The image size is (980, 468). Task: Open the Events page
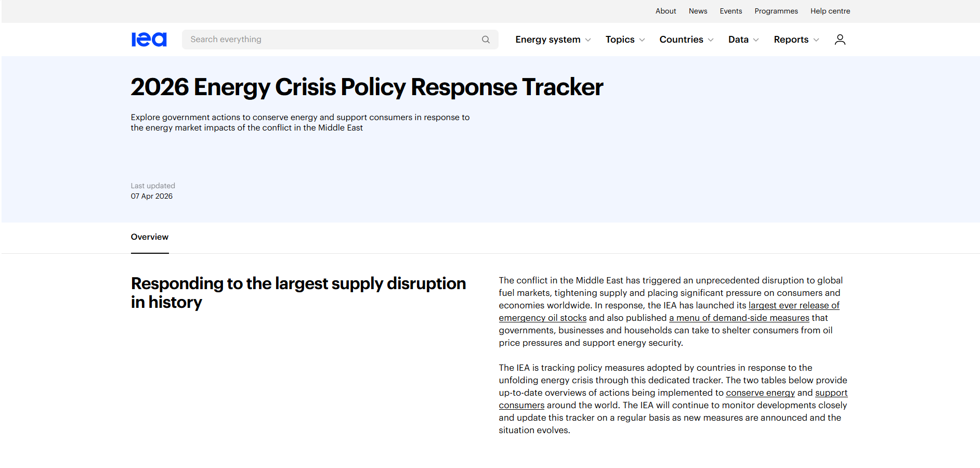(730, 11)
